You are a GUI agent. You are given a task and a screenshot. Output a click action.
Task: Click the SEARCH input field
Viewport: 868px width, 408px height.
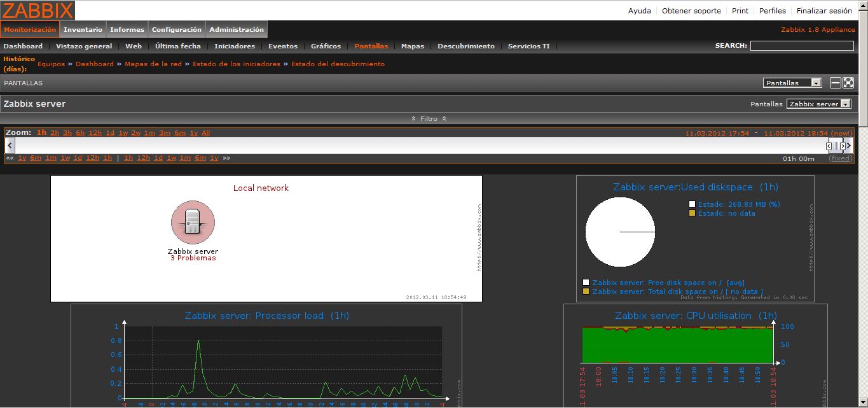point(802,46)
